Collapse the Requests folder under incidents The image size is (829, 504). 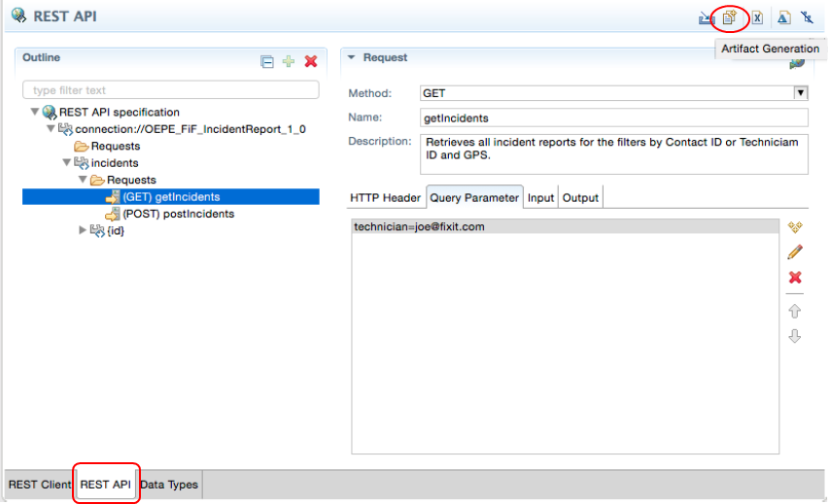click(x=83, y=180)
